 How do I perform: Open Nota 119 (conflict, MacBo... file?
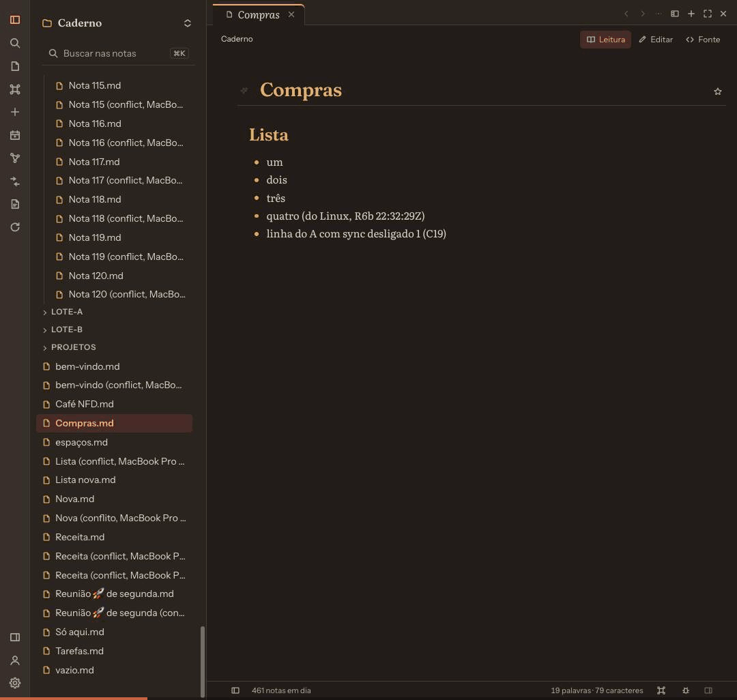(x=121, y=257)
